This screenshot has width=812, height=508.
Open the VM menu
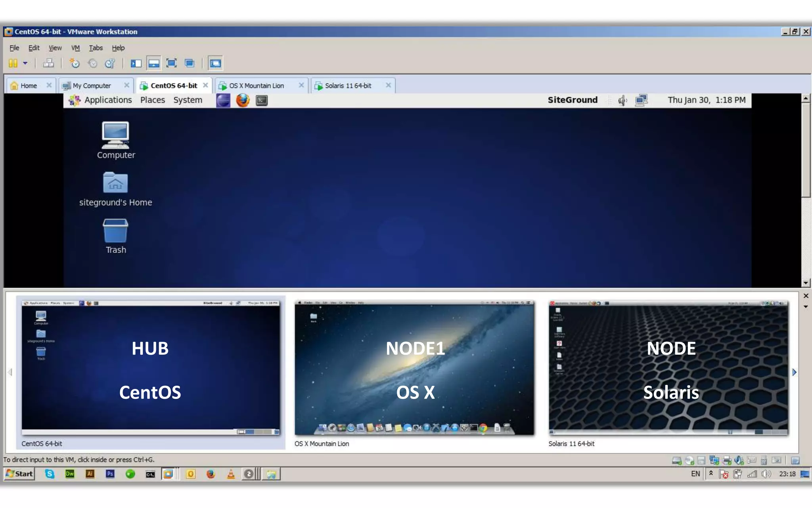(75, 48)
